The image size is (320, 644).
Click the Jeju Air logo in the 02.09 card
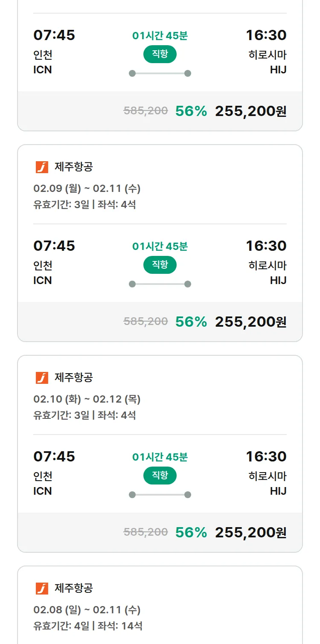pos(42,167)
